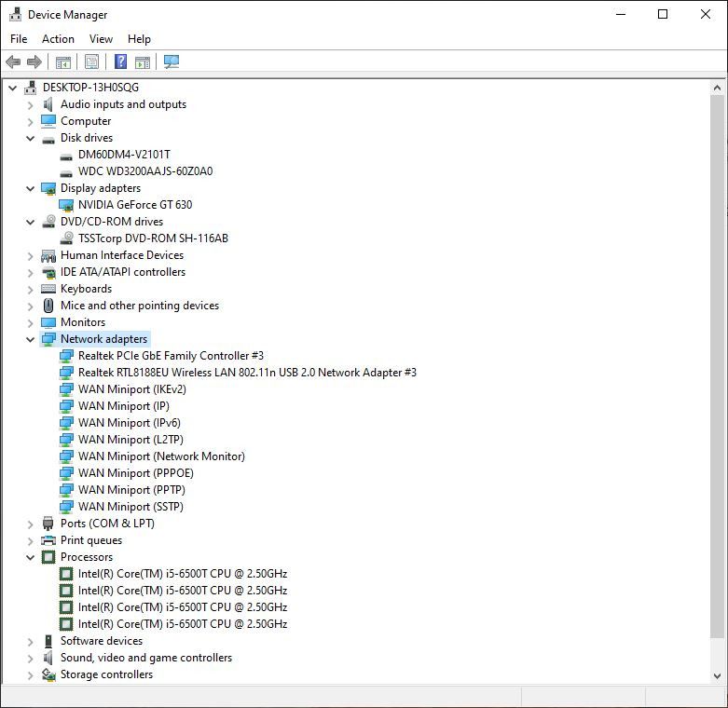The image size is (728, 708).
Task: Open the Help menu
Action: click(x=139, y=39)
